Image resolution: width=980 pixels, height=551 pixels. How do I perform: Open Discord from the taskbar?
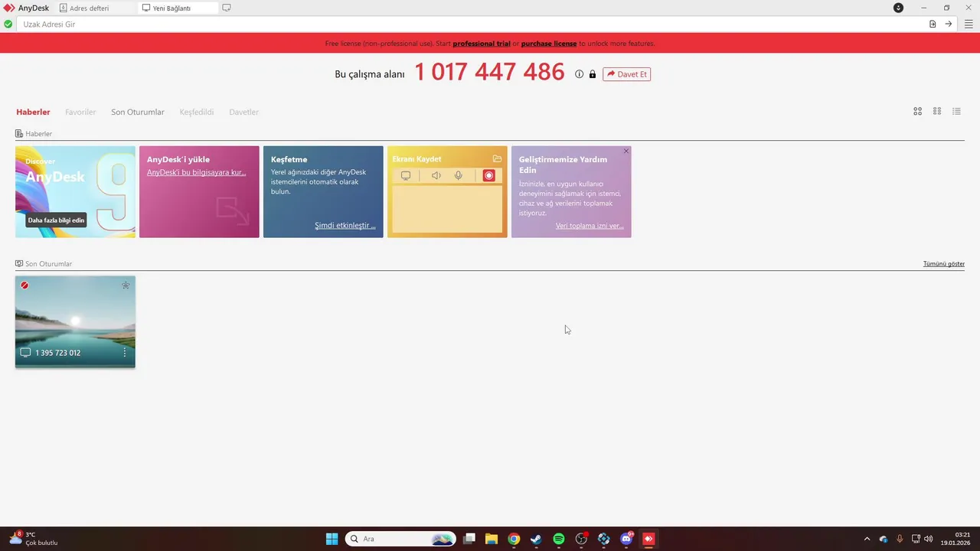tap(626, 539)
